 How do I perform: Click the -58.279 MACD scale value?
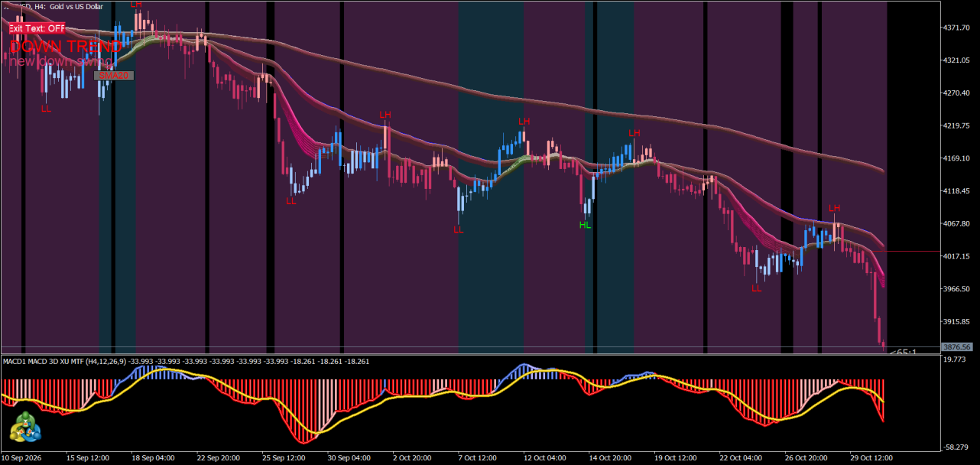(956, 447)
